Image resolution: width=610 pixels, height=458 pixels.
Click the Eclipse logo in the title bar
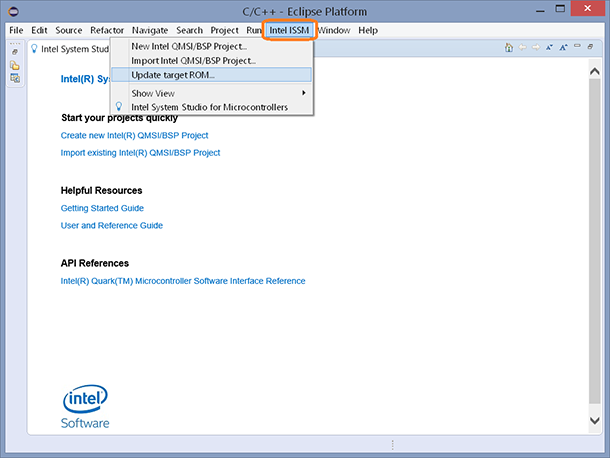pos(13,12)
